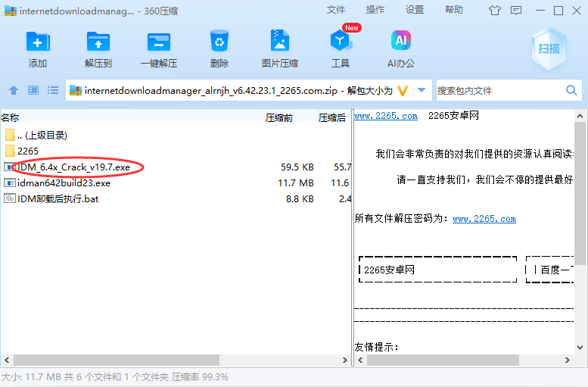Switch to list view mode icon
Screen dimensions: 588x387
53,90
